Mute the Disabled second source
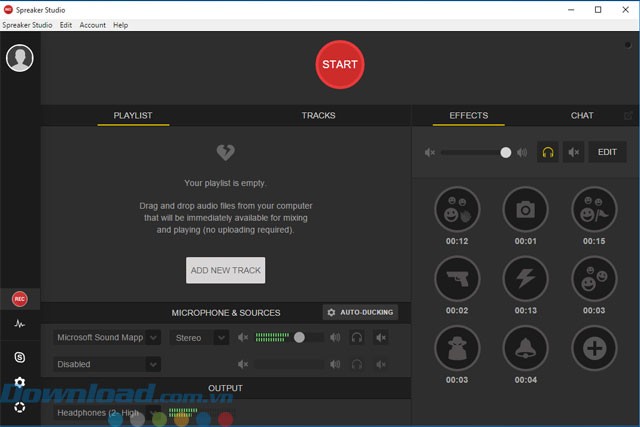Screen dimensions: 640x427 (381, 364)
